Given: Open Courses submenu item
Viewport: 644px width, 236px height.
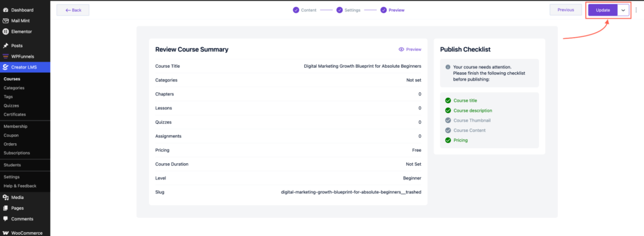Looking at the screenshot, I should pos(12,78).
